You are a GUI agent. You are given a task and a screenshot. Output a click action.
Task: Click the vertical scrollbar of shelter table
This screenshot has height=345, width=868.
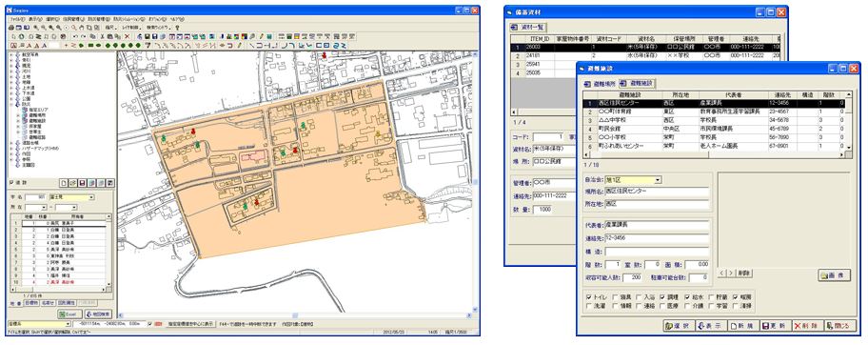(850, 121)
